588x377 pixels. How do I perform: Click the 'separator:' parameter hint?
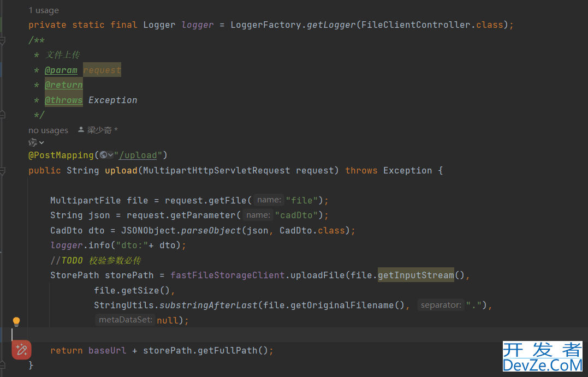click(x=441, y=305)
